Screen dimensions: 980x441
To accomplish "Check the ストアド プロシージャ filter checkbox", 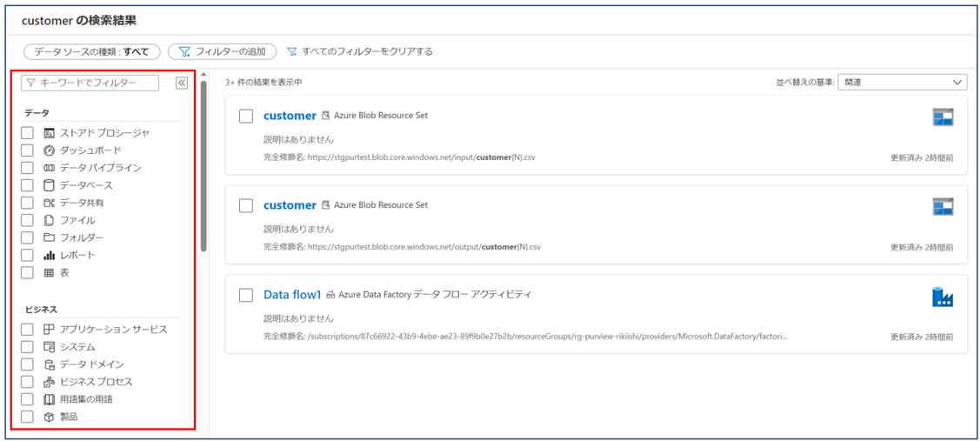I will click(x=27, y=133).
